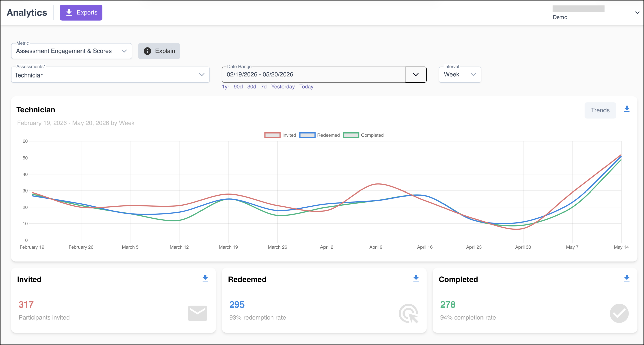The height and width of the screenshot is (345, 644).
Task: Click the envelope icon in Invited card
Action: click(197, 313)
